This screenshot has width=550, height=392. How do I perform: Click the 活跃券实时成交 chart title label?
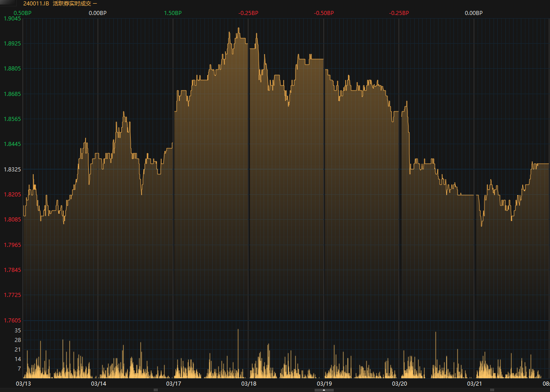point(72,3)
